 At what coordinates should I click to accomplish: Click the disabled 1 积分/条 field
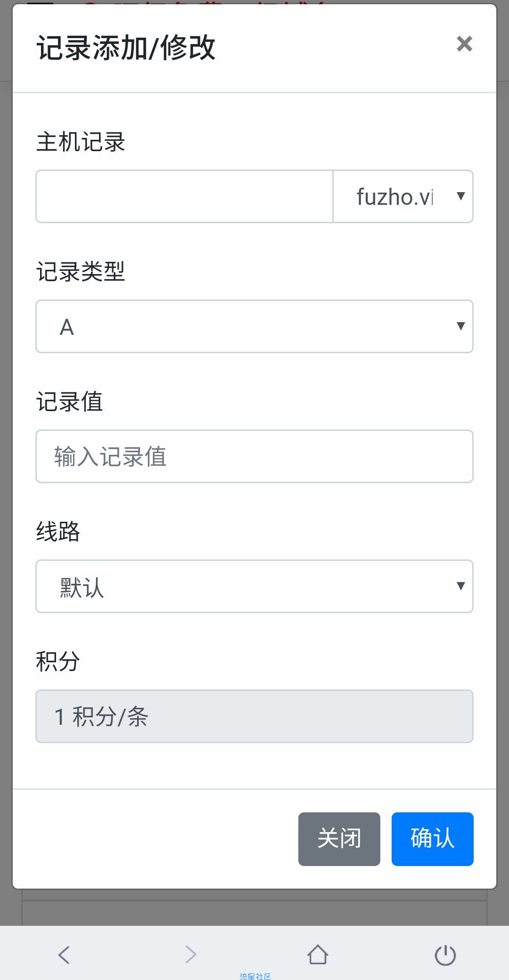(x=254, y=716)
